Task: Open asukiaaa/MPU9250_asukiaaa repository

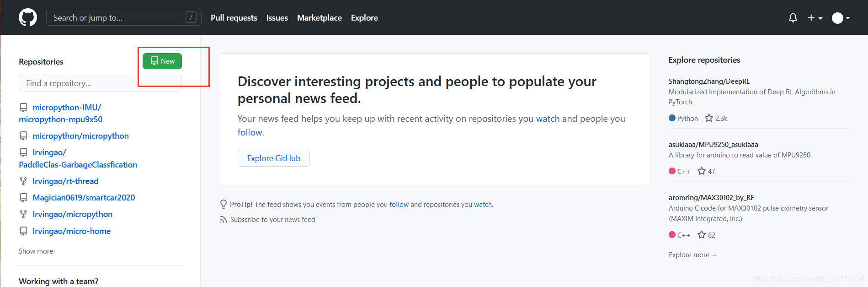Action: pyautogui.click(x=713, y=145)
